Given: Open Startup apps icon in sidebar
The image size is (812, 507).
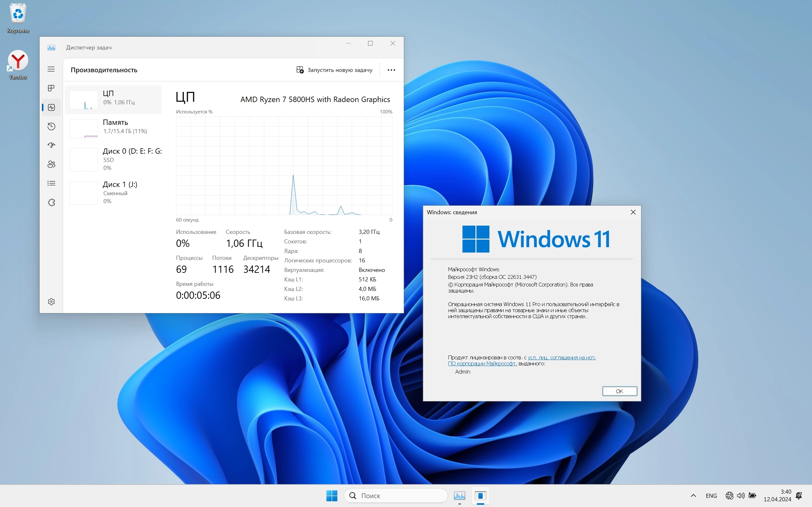Looking at the screenshot, I should pos(51,145).
